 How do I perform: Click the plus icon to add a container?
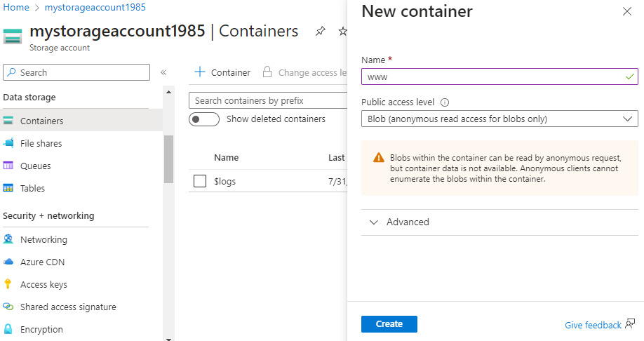click(x=200, y=72)
